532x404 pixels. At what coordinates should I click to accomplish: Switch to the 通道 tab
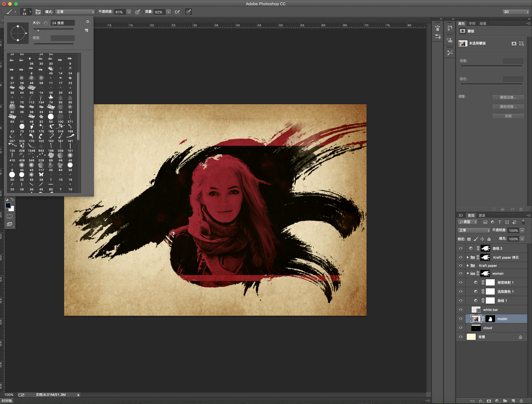pyautogui.click(x=481, y=215)
